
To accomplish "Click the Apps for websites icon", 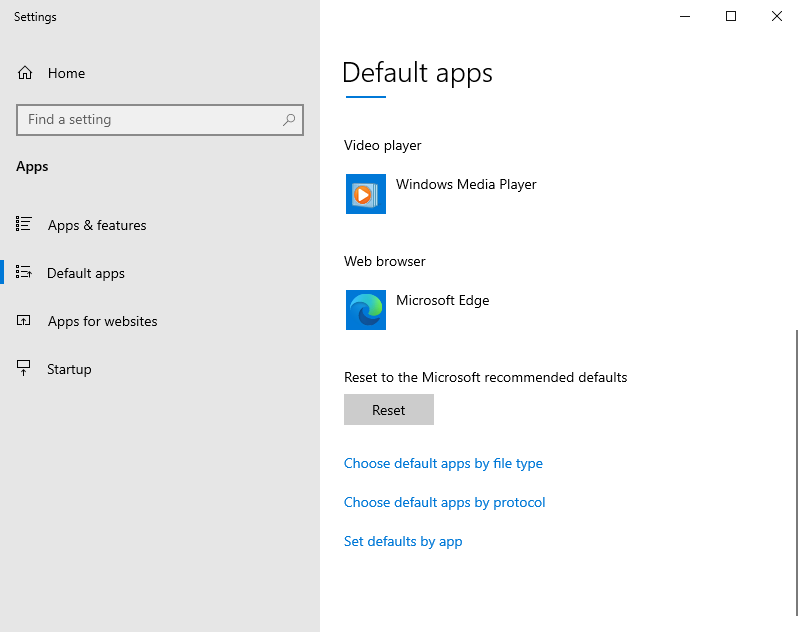I will tap(23, 320).
